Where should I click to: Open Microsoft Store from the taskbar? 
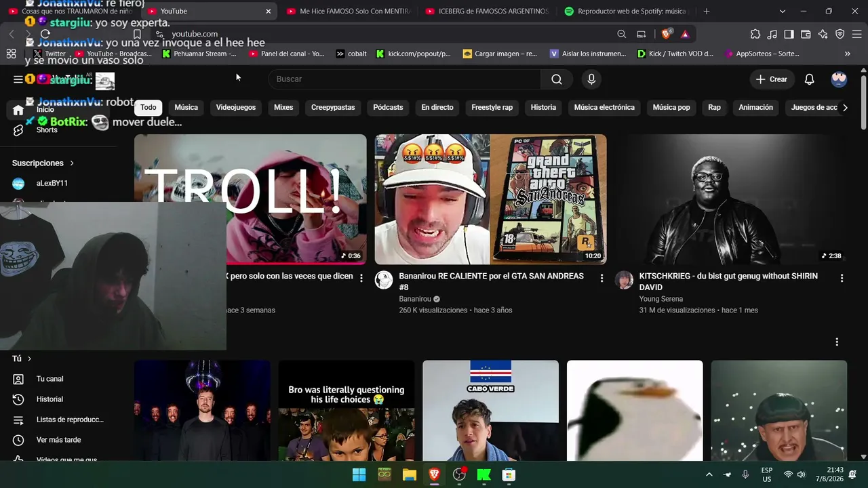coord(509,474)
